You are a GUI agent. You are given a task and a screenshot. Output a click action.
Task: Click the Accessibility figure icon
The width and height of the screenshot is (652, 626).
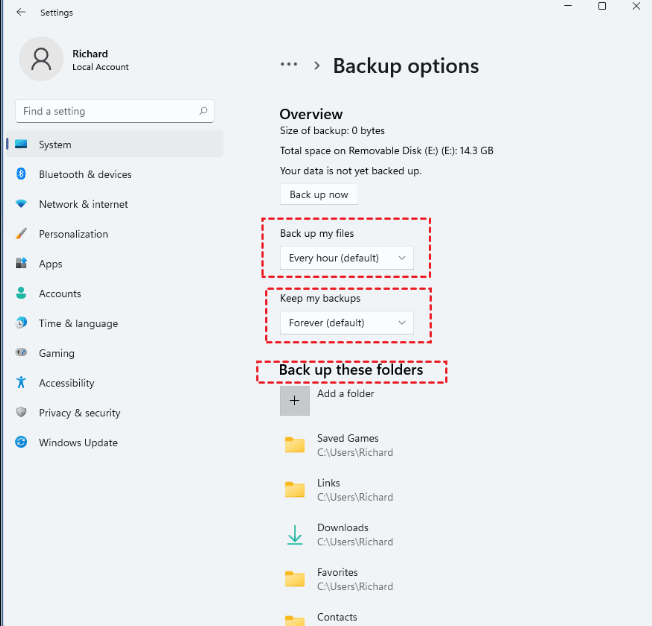[x=21, y=382]
